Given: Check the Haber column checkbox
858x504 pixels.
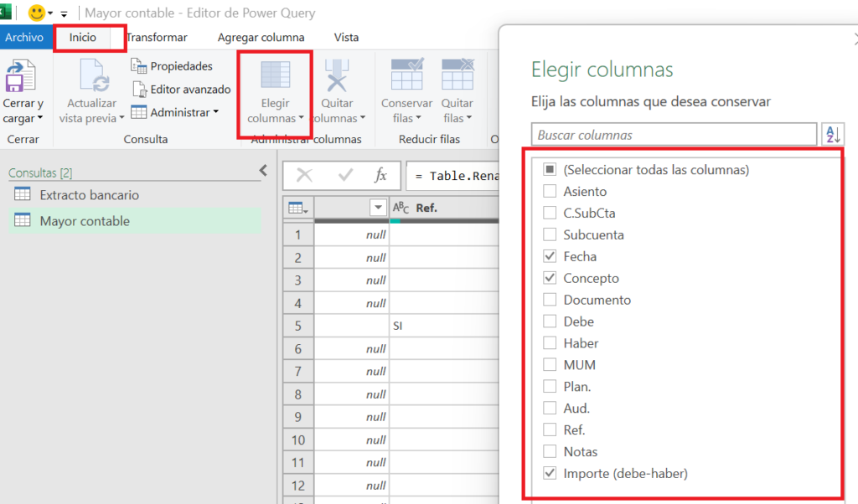Looking at the screenshot, I should click(550, 343).
